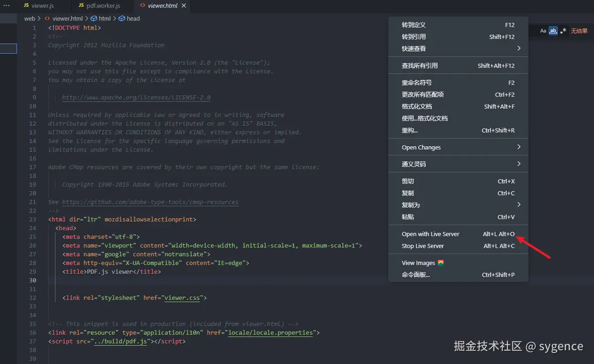Expand the 复制为 submenu

pos(458,205)
